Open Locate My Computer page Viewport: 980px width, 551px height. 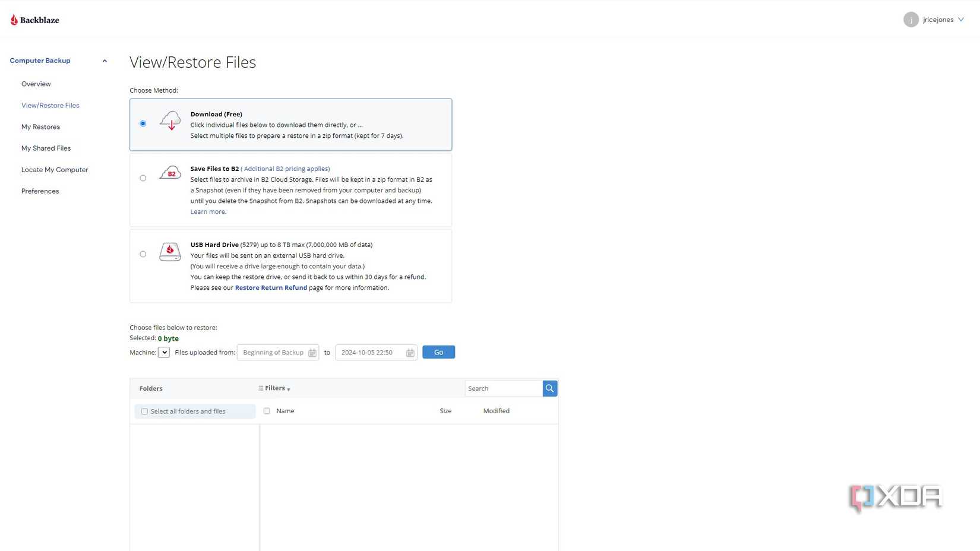(55, 169)
